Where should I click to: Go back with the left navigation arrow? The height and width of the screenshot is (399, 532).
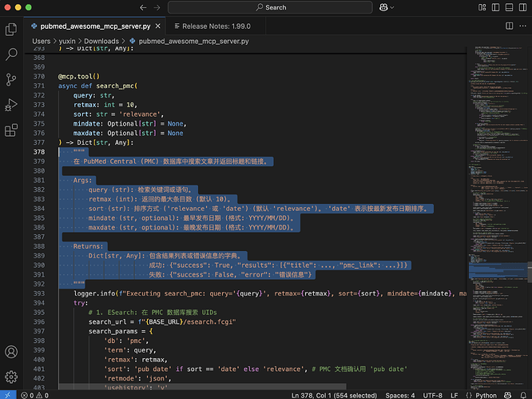[143, 7]
